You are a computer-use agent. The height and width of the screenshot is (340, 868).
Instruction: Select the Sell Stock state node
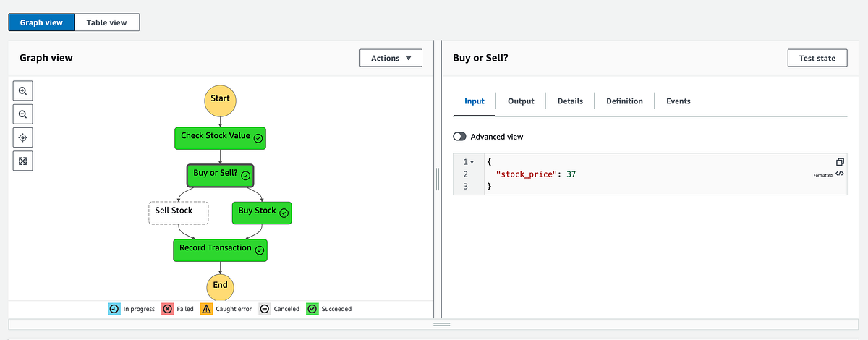point(178,212)
